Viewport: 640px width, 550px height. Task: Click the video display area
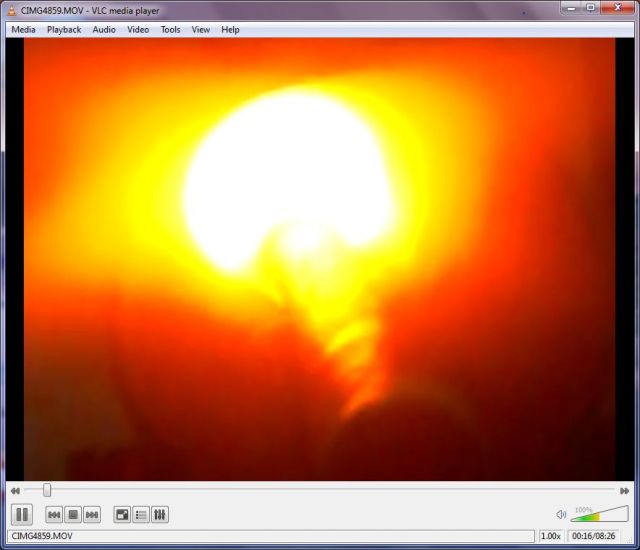[x=320, y=259]
